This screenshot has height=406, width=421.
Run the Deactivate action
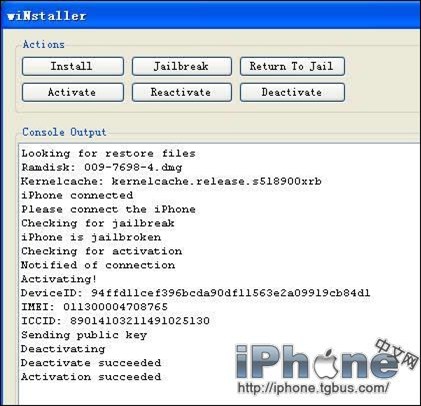click(x=292, y=92)
